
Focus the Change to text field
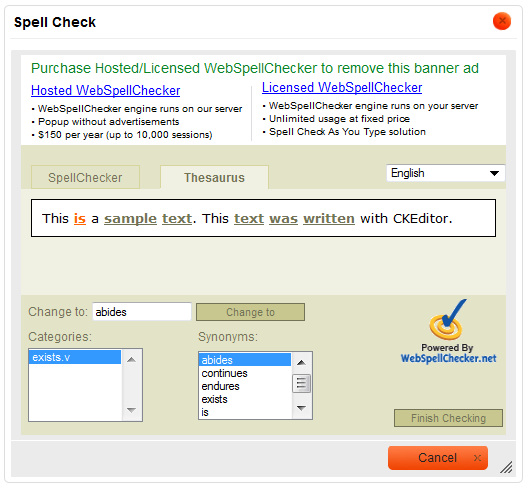click(142, 312)
